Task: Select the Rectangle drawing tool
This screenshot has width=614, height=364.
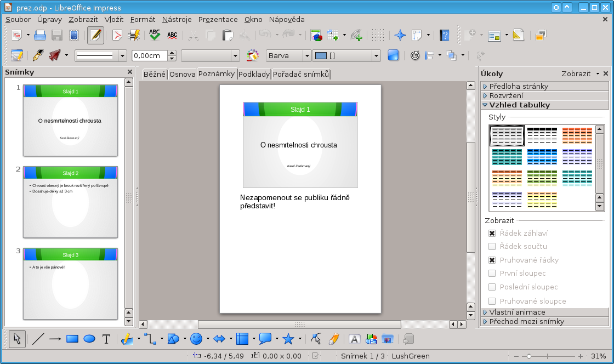Action: tap(72, 339)
